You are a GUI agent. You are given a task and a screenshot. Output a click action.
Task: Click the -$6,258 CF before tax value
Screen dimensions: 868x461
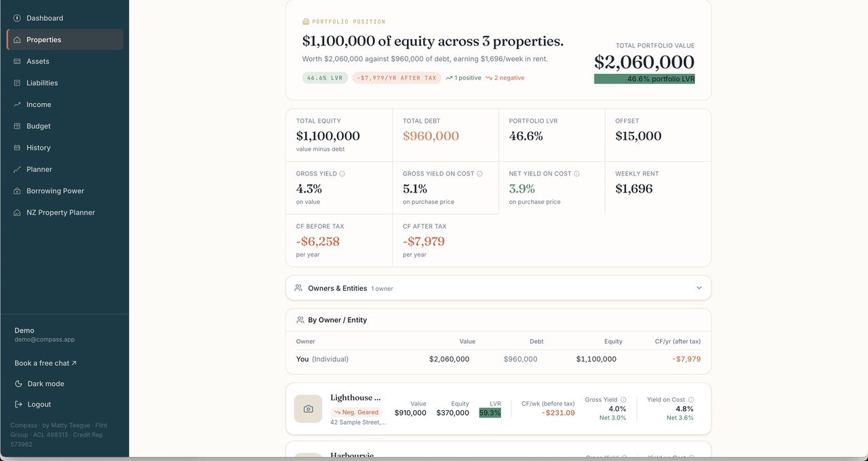(318, 242)
